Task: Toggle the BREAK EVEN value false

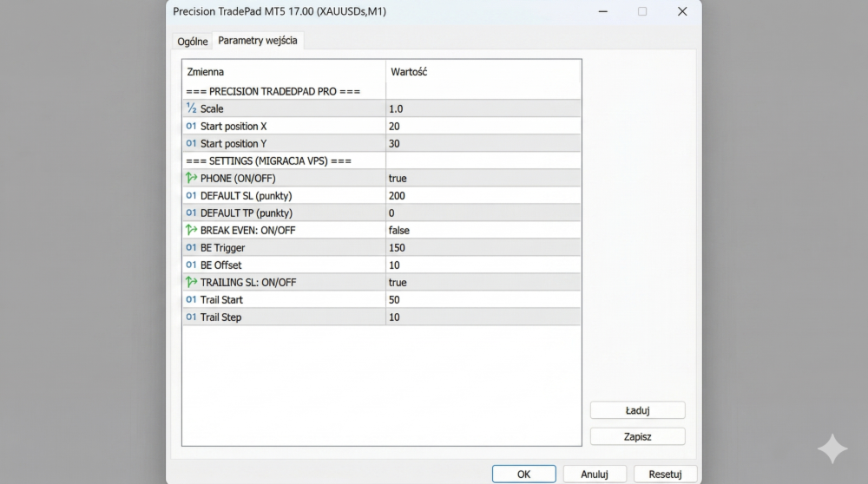Action: tap(483, 230)
